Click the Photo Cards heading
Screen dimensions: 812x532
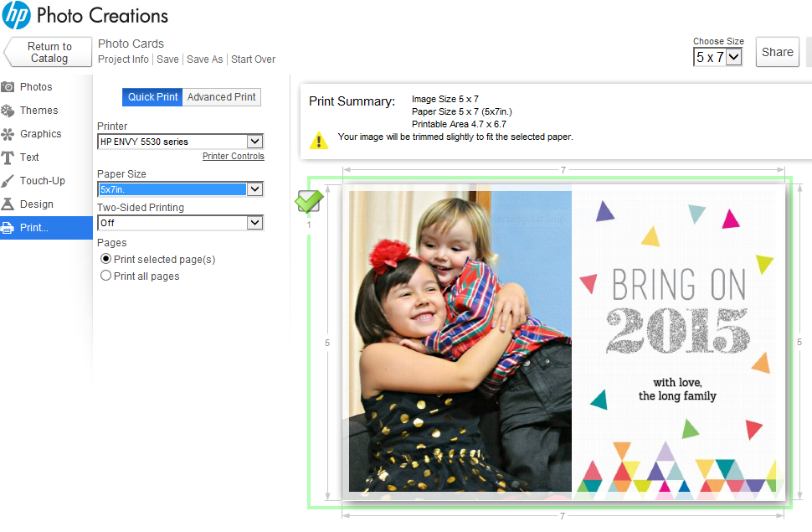coord(131,44)
